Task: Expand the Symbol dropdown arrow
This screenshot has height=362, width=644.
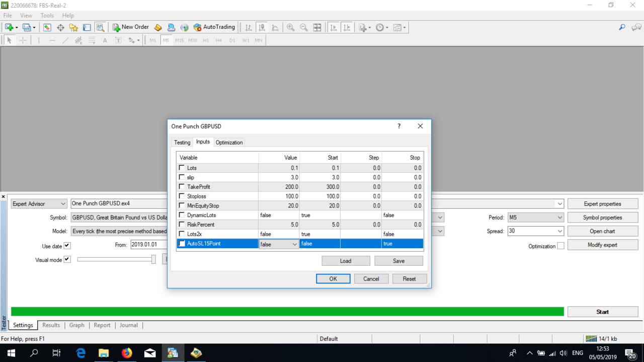Action: [440, 218]
